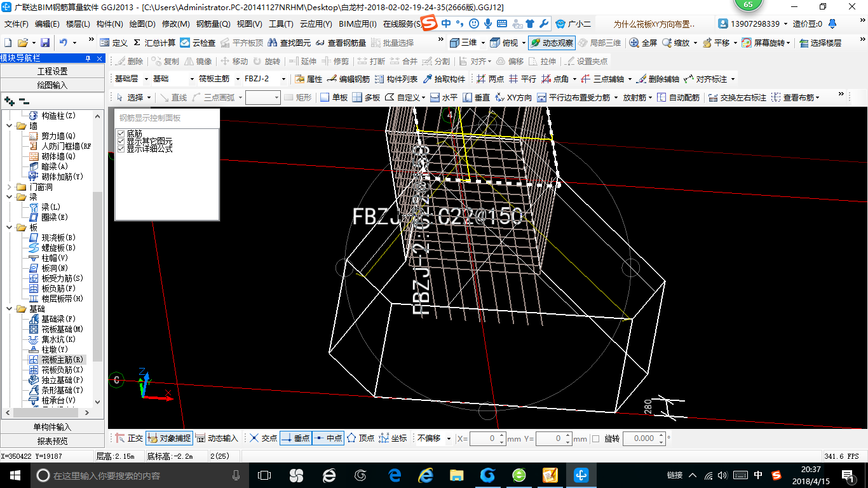Open 钢筋量(Q) menu
868x488 pixels.
click(x=213, y=24)
